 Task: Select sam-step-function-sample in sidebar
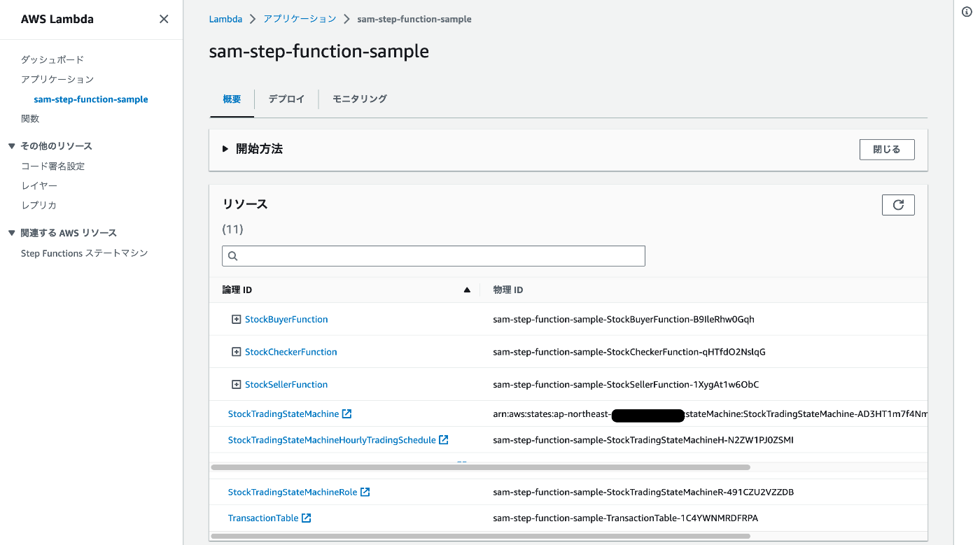point(91,99)
